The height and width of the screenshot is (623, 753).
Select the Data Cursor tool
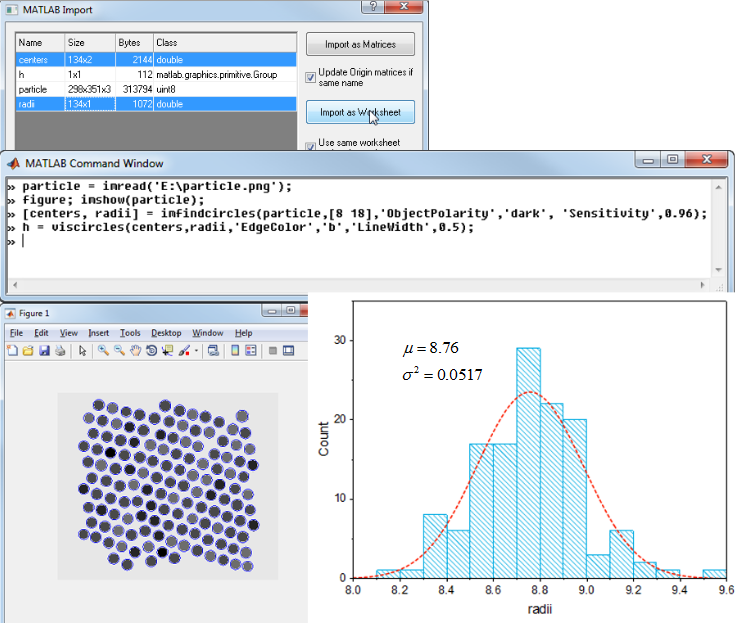[167, 351]
